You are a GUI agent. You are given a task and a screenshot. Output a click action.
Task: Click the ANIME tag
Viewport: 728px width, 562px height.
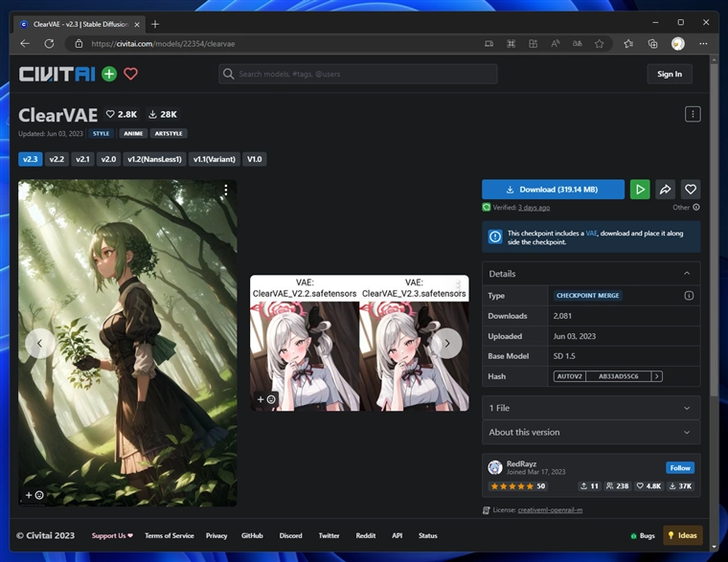tap(133, 134)
